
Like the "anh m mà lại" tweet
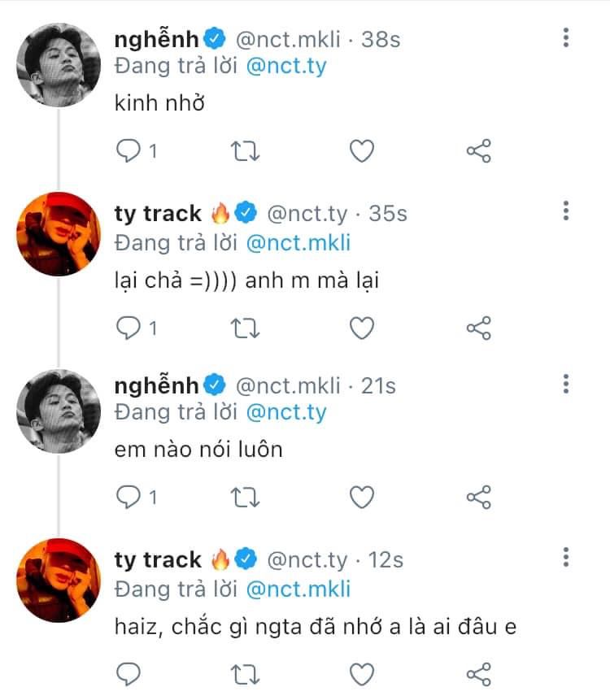click(x=361, y=328)
